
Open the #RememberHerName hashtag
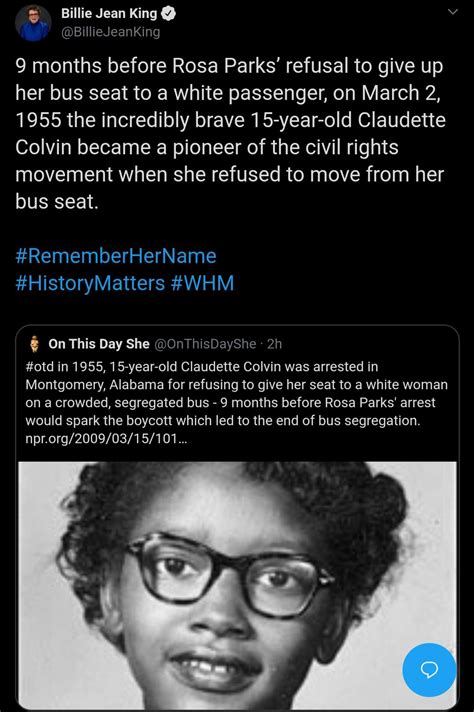(116, 256)
